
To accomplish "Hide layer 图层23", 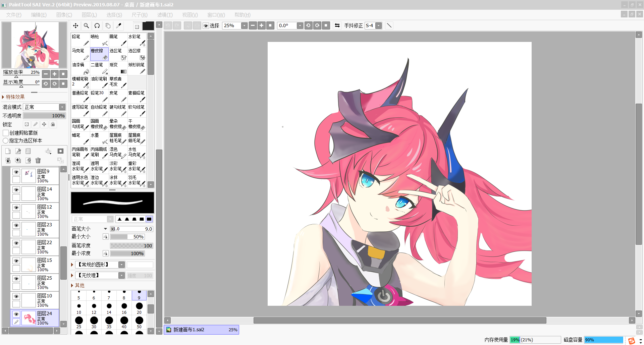I will 16,225.
